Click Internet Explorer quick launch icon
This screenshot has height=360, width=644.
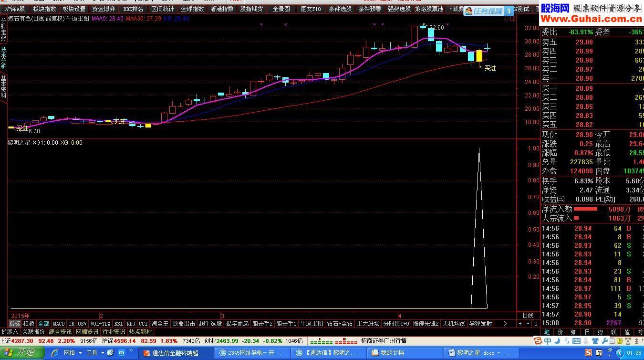[55, 353]
